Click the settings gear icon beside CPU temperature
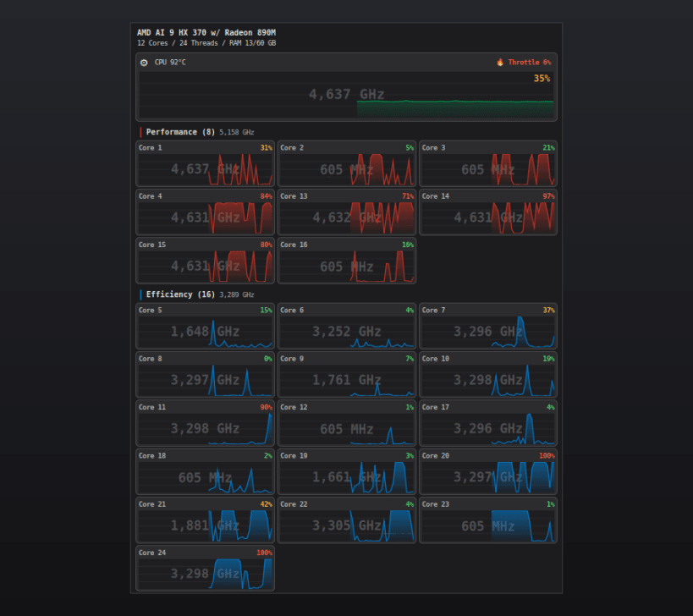Image resolution: width=693 pixels, height=616 pixels. click(144, 63)
